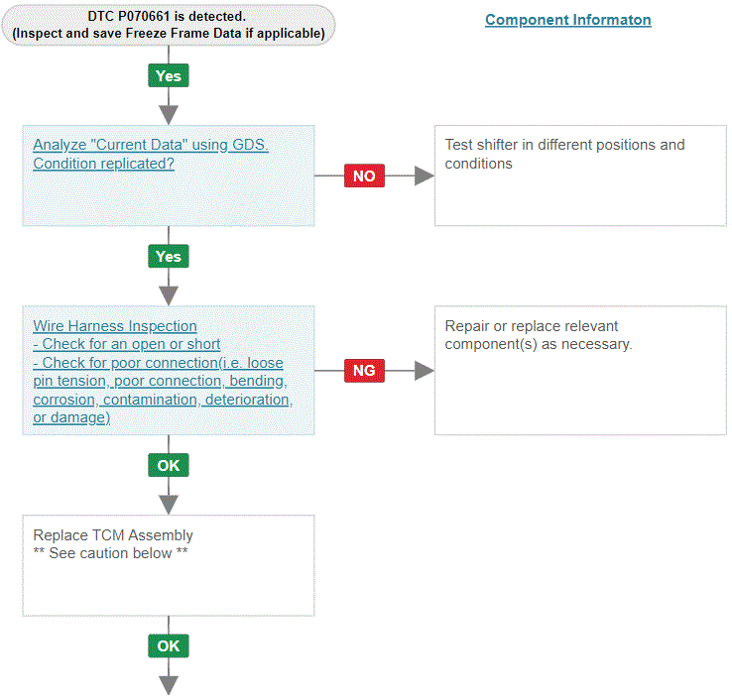This screenshot has height=700, width=732.
Task: Click the down arrowhead above Analyze Current Data box
Action: pyautogui.click(x=169, y=115)
